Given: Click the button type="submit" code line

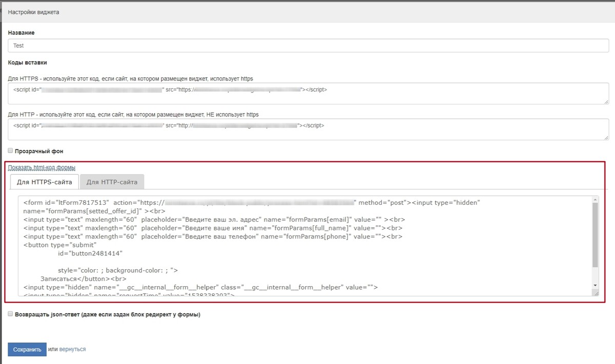Looking at the screenshot, I should 59,245.
